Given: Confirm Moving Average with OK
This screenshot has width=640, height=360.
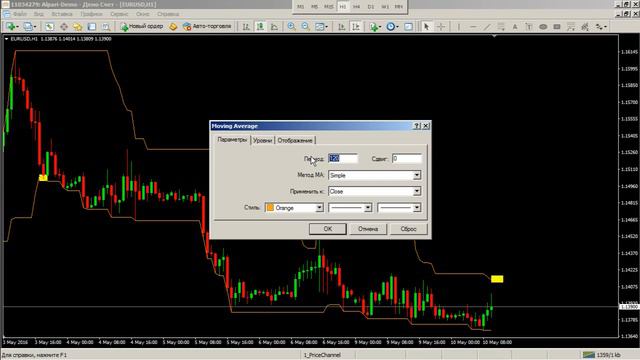Looking at the screenshot, I should [328, 229].
